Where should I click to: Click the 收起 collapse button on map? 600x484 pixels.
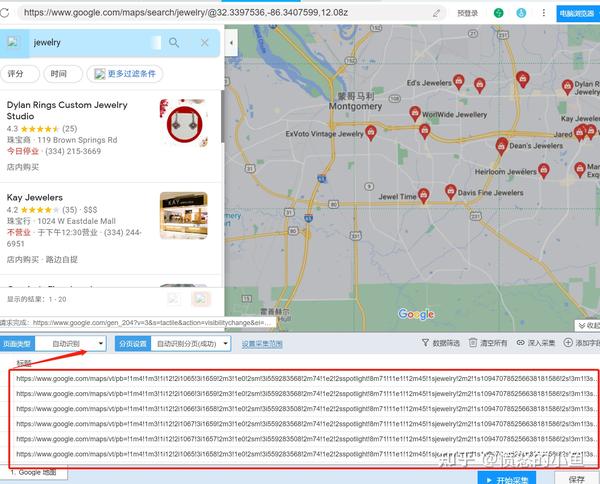(588, 325)
